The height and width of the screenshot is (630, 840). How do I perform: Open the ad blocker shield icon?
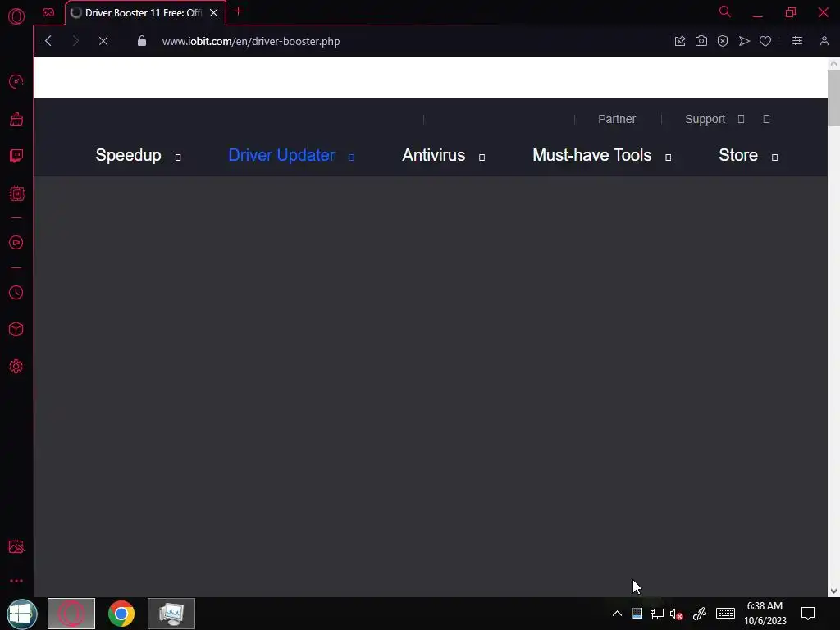(x=723, y=41)
